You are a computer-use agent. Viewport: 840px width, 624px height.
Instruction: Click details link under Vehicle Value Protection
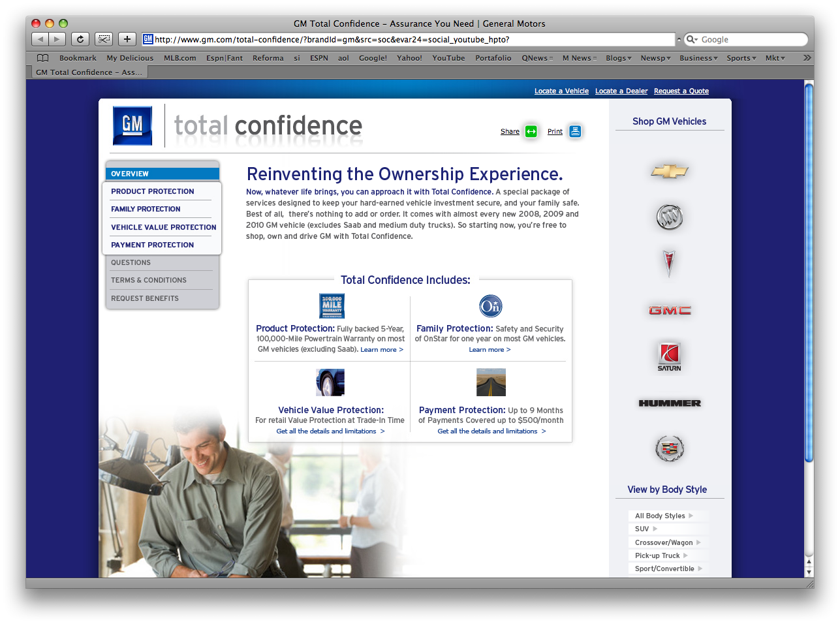pyautogui.click(x=330, y=431)
